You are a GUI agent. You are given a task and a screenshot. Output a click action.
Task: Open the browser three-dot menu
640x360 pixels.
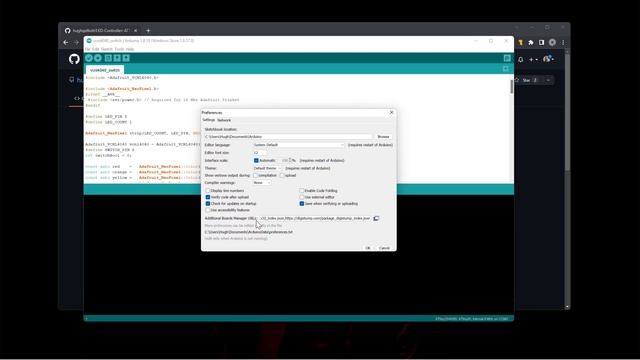(563, 42)
